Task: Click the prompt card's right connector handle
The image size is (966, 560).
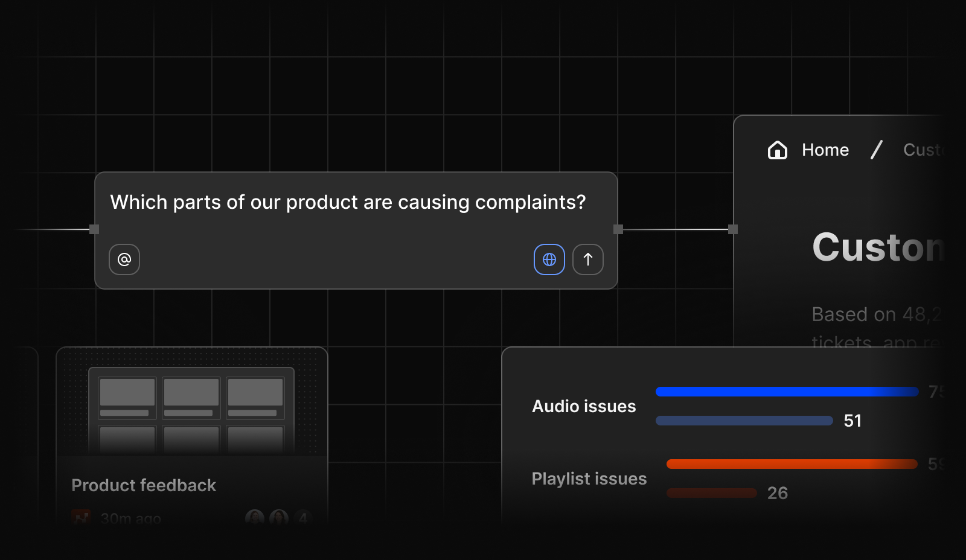Action: (x=618, y=229)
